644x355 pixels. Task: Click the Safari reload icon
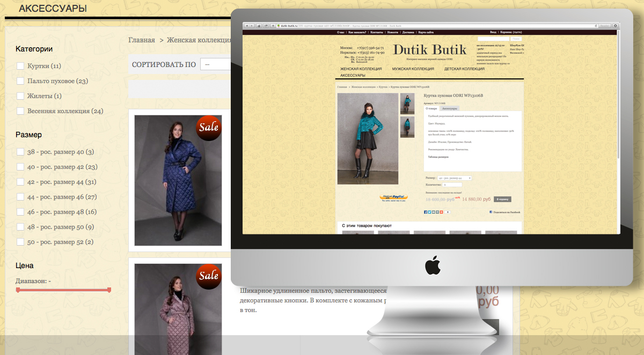[x=596, y=25]
